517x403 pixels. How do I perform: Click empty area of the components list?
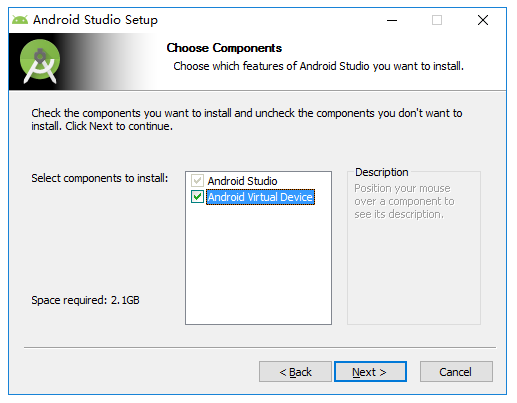tap(258, 263)
